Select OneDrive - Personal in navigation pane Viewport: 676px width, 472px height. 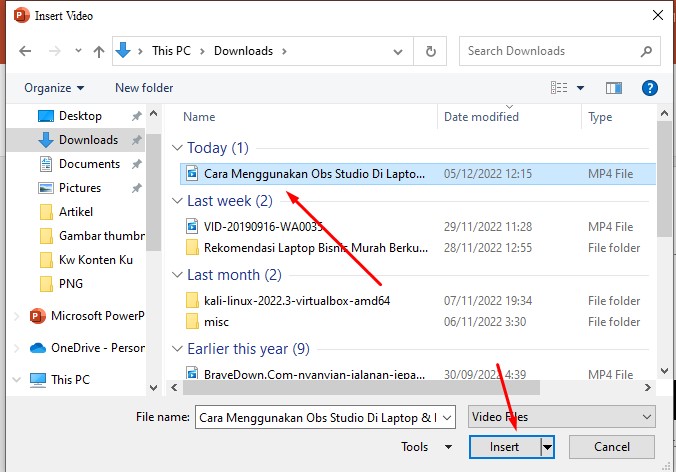point(97,348)
